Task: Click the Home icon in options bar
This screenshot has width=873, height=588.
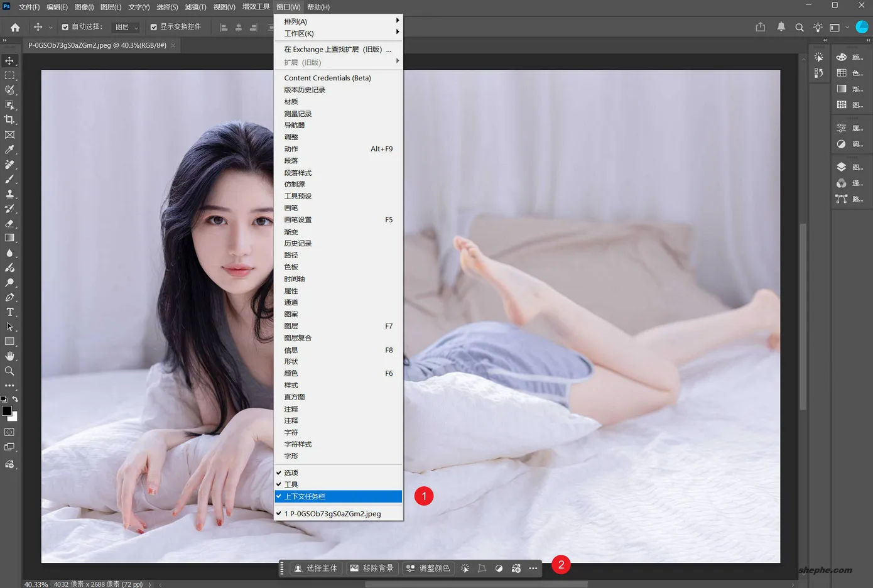Action: pos(15,27)
